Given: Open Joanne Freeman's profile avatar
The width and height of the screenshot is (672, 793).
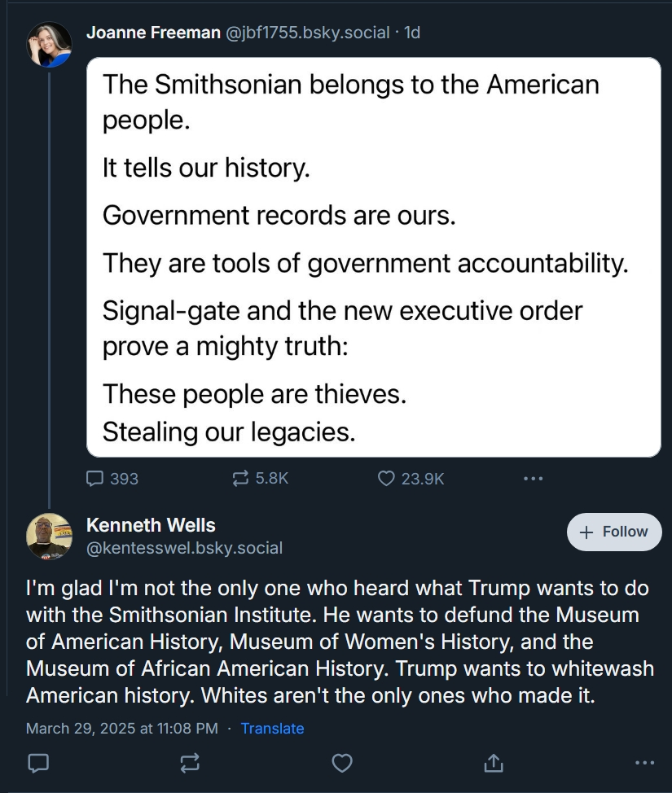Looking at the screenshot, I should click(x=49, y=45).
